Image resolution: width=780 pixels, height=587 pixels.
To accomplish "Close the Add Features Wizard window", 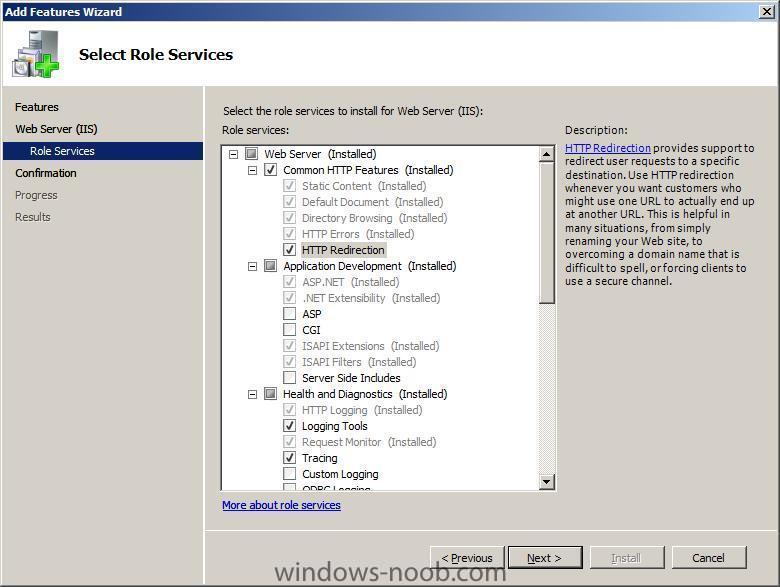I will pos(767,11).
